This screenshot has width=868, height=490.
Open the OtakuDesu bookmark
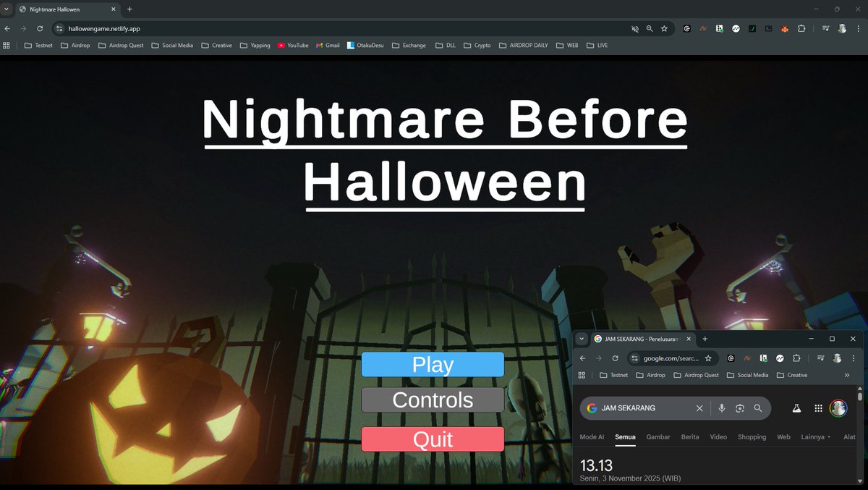(365, 45)
